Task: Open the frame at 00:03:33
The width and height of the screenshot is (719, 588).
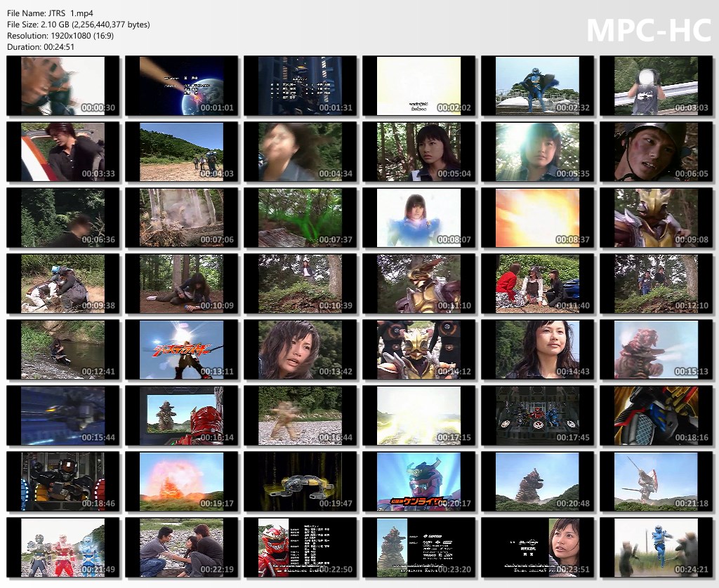Action: [x=62, y=152]
